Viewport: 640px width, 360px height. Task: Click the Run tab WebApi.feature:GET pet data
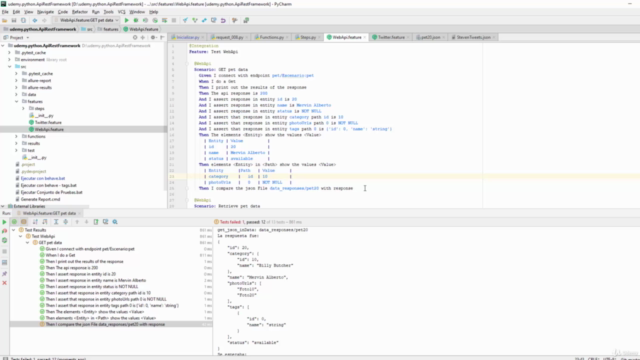[x=49, y=213]
